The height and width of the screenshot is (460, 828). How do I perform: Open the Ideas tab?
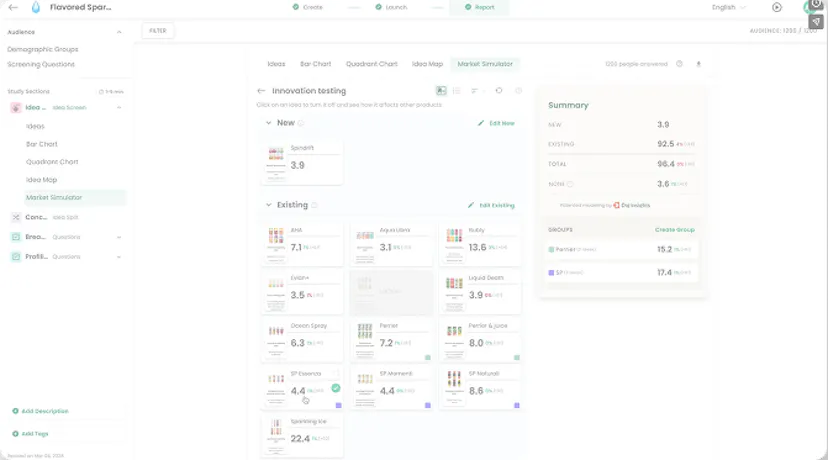tap(276, 64)
